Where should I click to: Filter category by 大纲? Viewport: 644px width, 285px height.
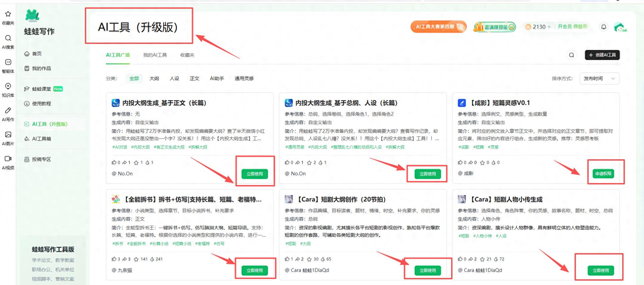point(154,78)
